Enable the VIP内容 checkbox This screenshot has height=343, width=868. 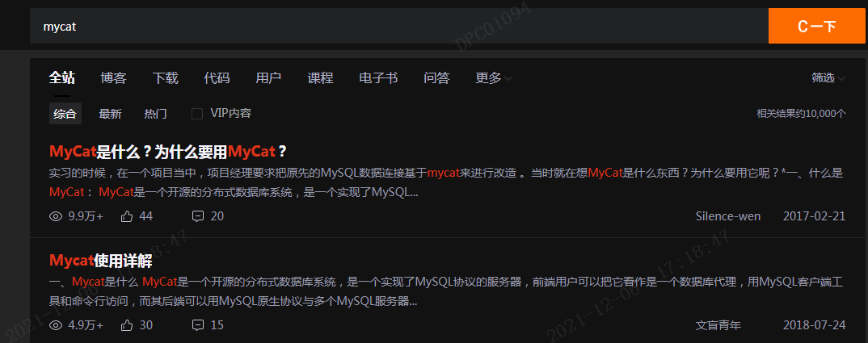(x=197, y=114)
